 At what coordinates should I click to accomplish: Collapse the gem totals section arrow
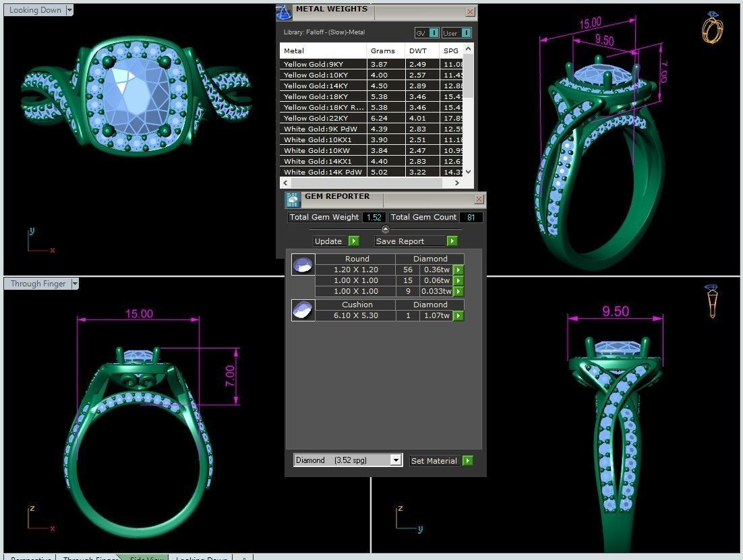pos(385,229)
